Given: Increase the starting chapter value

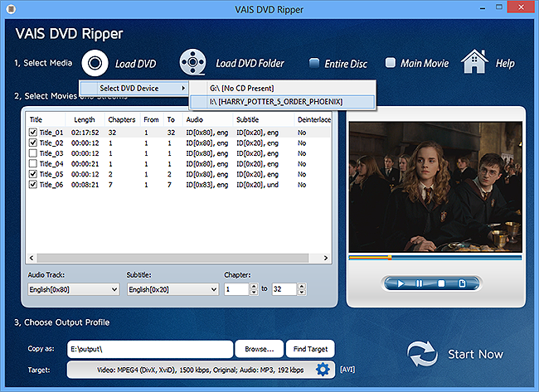Looking at the screenshot, I should tap(254, 287).
